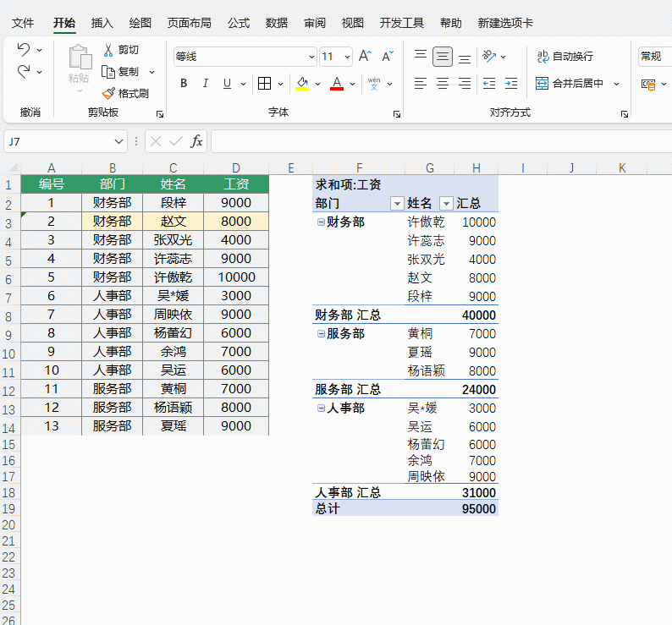Screen dimensions: 672x625
Task: Click the Undo arrow icon
Action: coord(24,50)
